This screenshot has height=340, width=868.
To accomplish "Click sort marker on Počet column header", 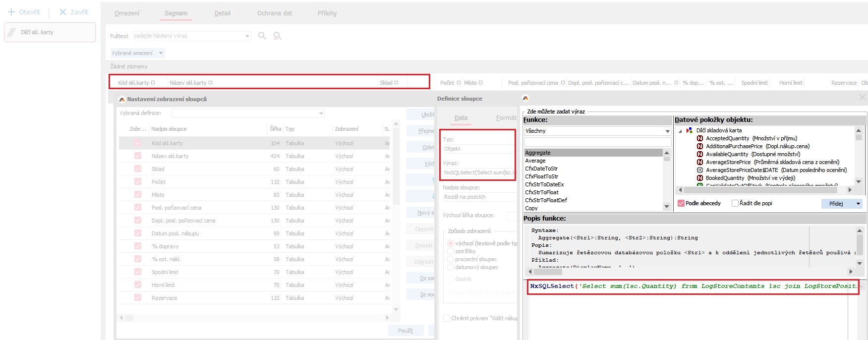I will [x=459, y=83].
